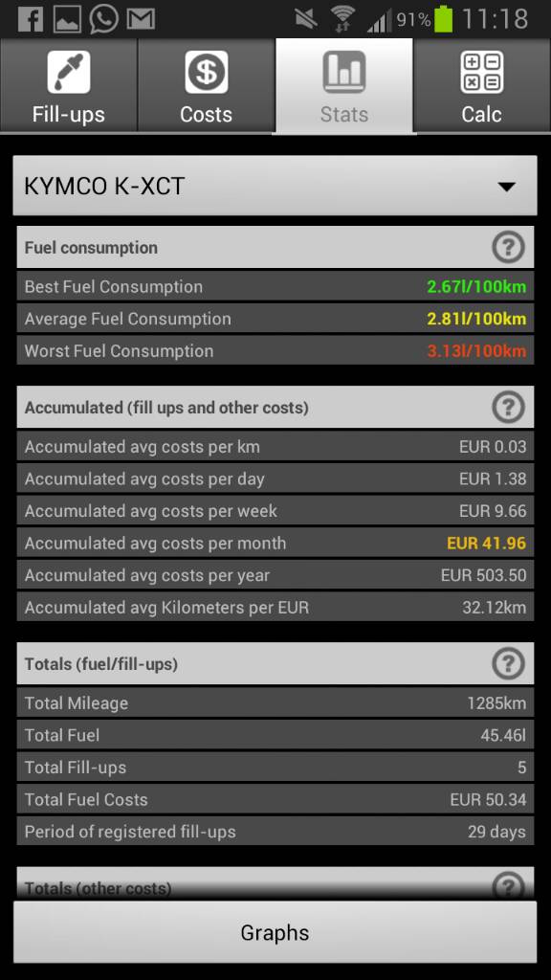Screen dimensions: 551x980
Task: Open help for Accumulated costs section
Action: 508,408
